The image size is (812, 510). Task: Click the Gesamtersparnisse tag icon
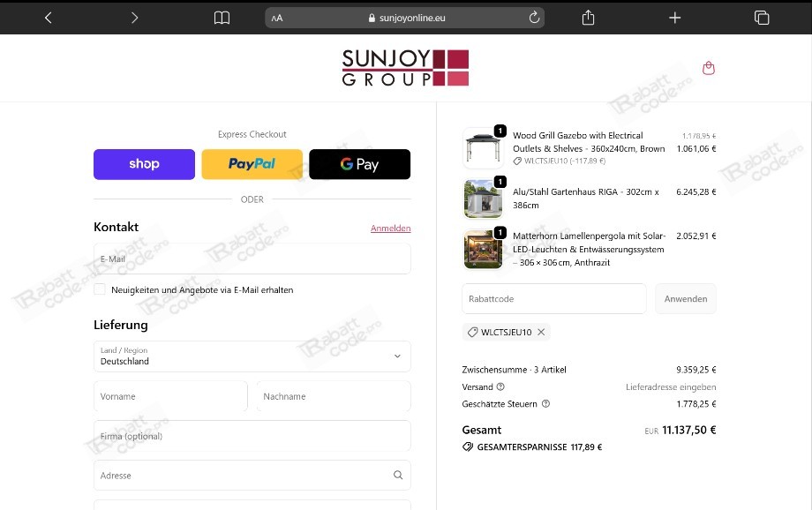[x=468, y=446]
